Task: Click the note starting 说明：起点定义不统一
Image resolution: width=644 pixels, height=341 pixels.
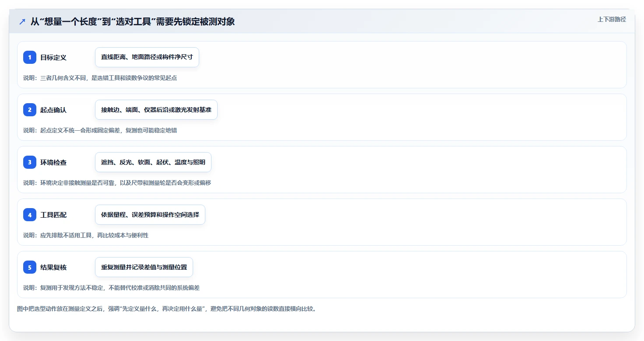Action: tap(100, 130)
